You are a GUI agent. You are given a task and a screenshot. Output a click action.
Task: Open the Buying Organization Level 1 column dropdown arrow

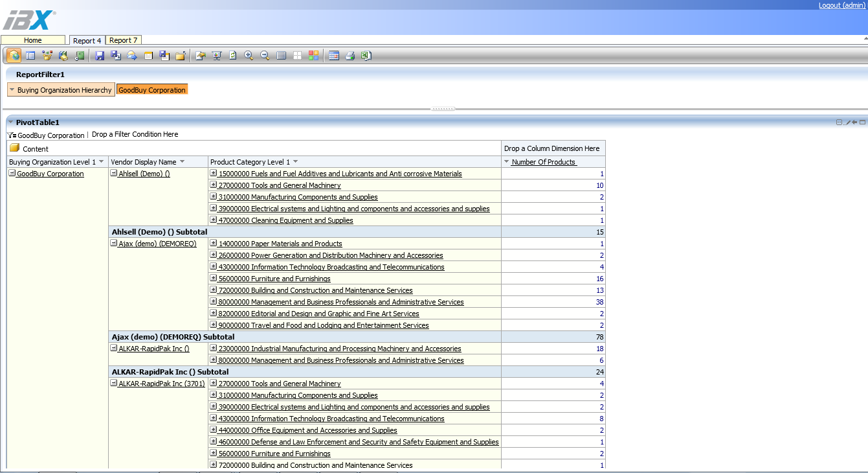102,161
